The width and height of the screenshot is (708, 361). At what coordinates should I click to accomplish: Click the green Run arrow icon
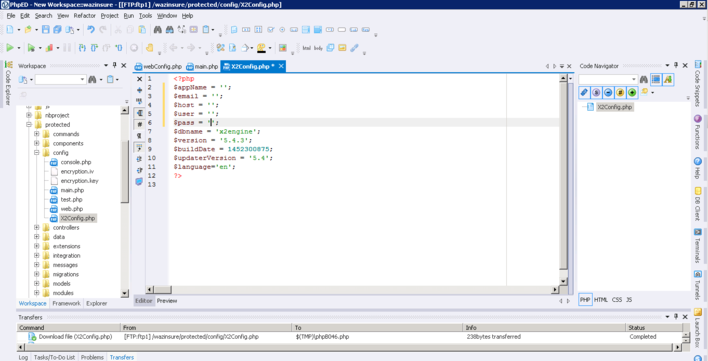9,47
